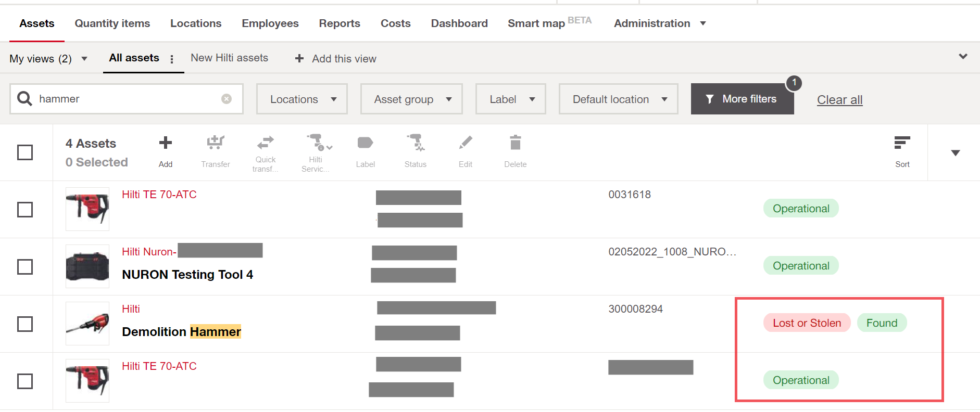
Task: Click the Lost or Stolen status badge
Action: click(807, 323)
